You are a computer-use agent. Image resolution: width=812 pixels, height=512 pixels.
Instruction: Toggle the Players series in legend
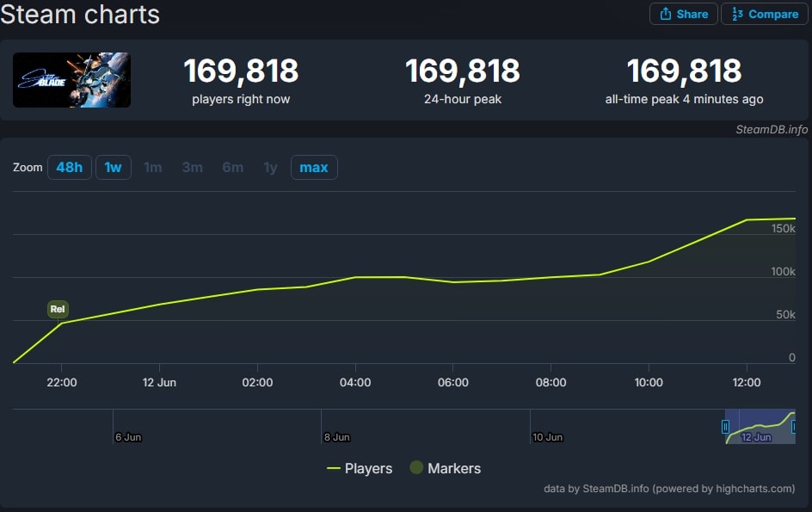(x=360, y=468)
